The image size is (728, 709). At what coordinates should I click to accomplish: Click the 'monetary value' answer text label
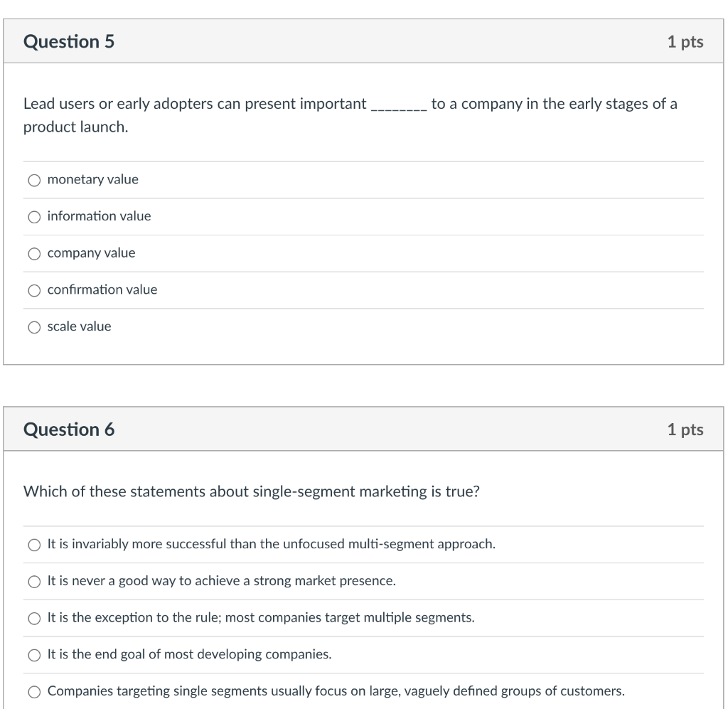(92, 180)
